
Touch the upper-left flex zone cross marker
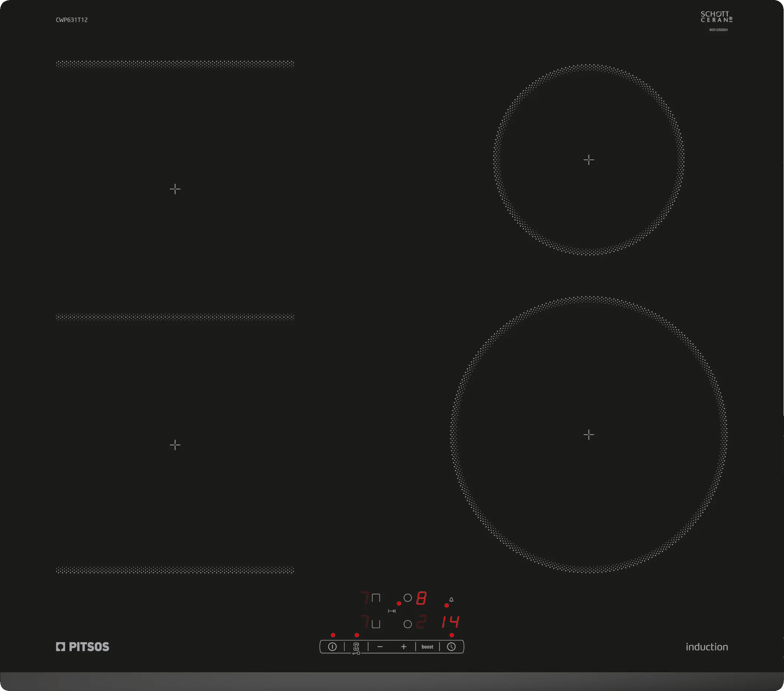pyautogui.click(x=175, y=189)
